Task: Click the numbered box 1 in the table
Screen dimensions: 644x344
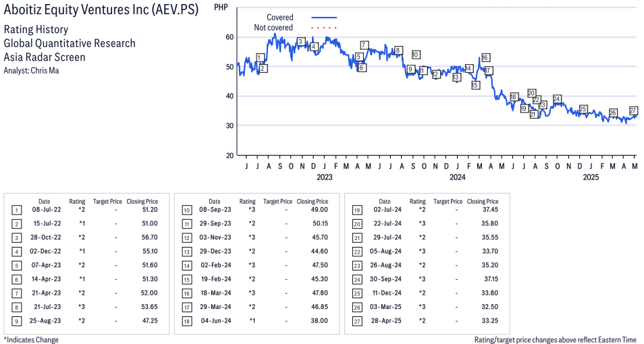Action: pos(16,210)
